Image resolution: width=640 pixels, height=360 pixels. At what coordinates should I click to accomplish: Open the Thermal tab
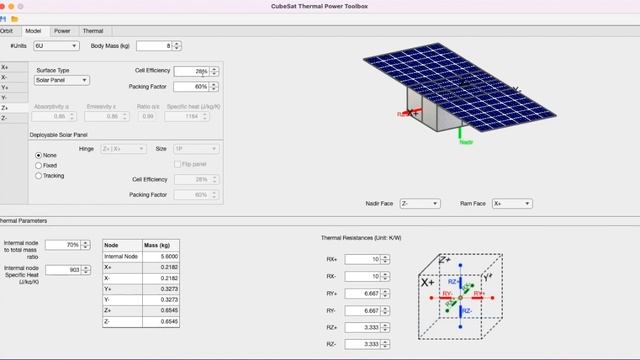point(93,31)
